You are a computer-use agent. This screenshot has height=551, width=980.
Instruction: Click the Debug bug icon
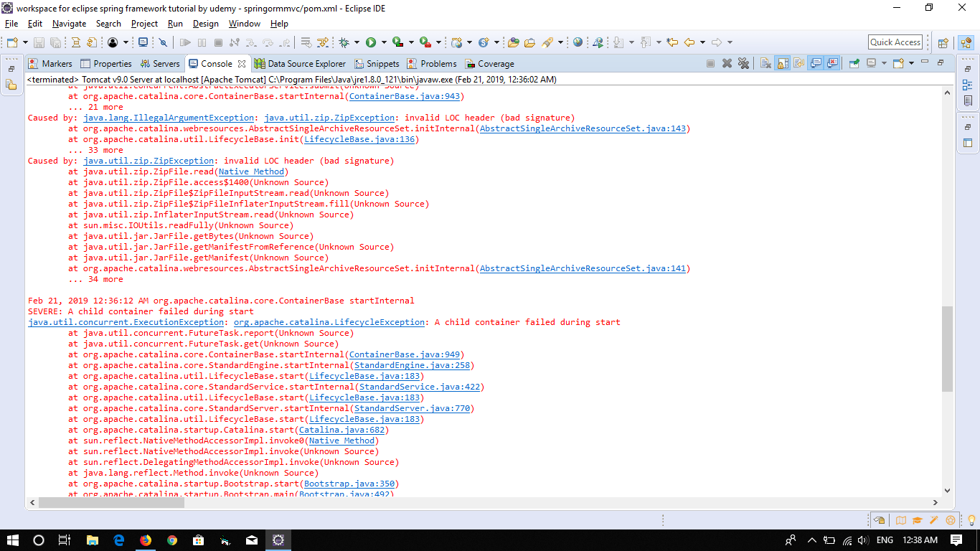click(344, 42)
